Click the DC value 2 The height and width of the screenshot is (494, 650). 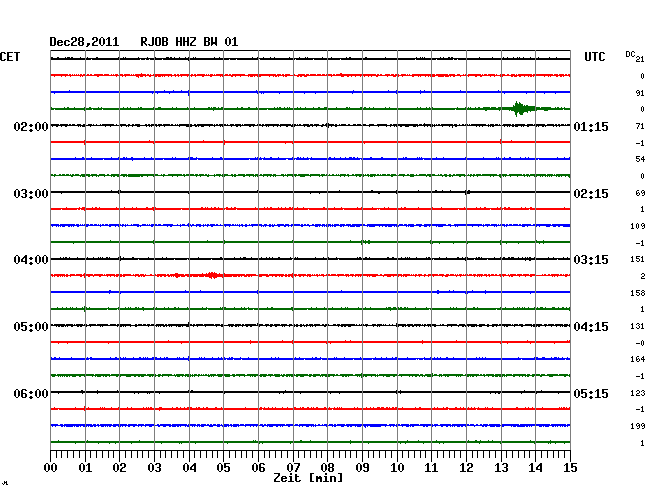click(x=643, y=276)
